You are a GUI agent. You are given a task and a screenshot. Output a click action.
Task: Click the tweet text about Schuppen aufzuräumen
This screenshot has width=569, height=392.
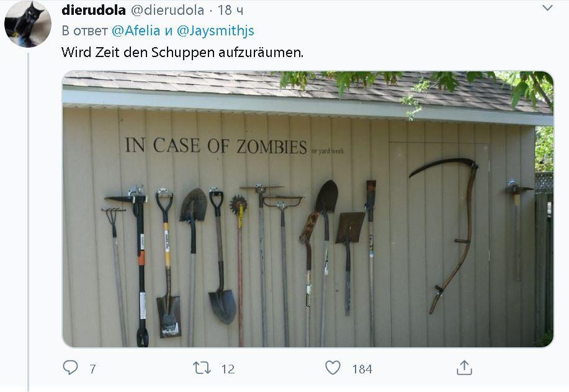pyautogui.click(x=182, y=52)
